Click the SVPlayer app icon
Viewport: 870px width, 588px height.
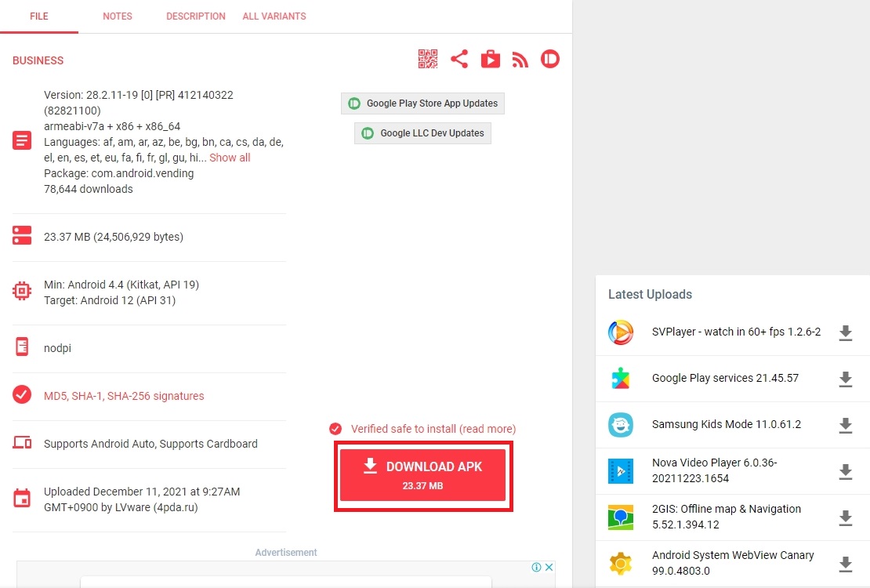click(620, 332)
